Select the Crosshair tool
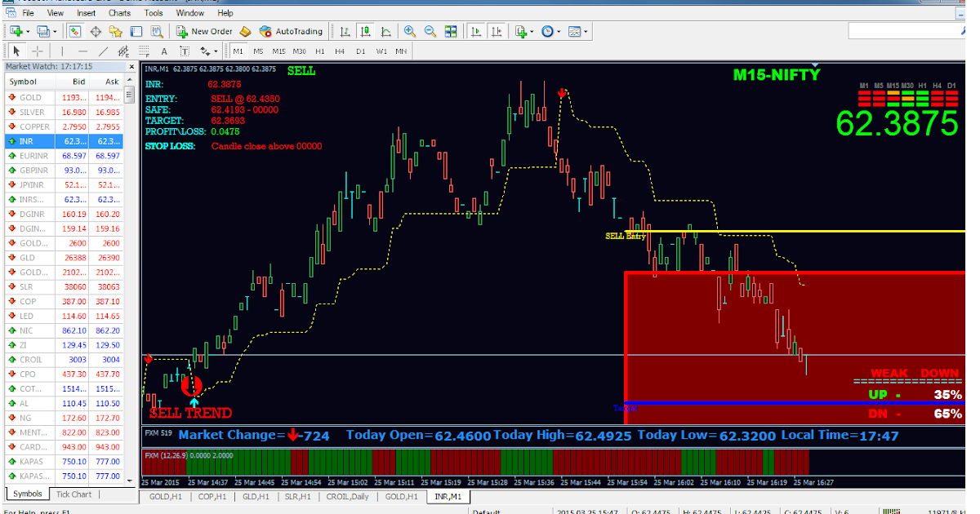Screen dimensions: 980x514 pos(38,51)
